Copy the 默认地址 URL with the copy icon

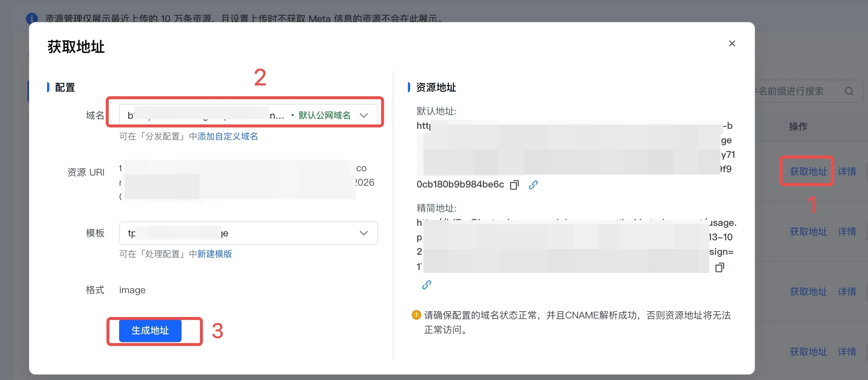tap(514, 185)
